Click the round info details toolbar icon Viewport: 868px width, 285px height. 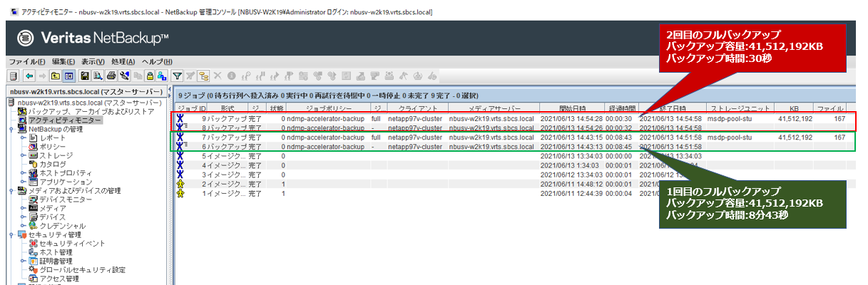tap(231, 76)
